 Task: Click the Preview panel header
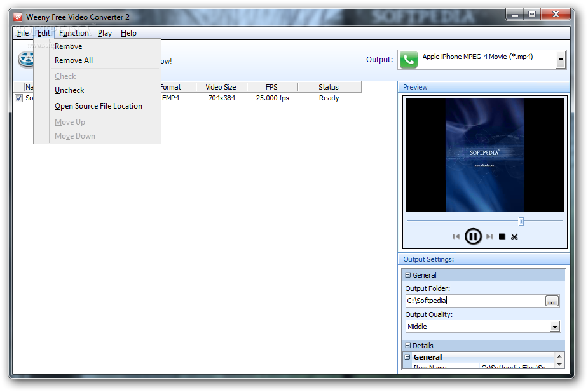[484, 87]
